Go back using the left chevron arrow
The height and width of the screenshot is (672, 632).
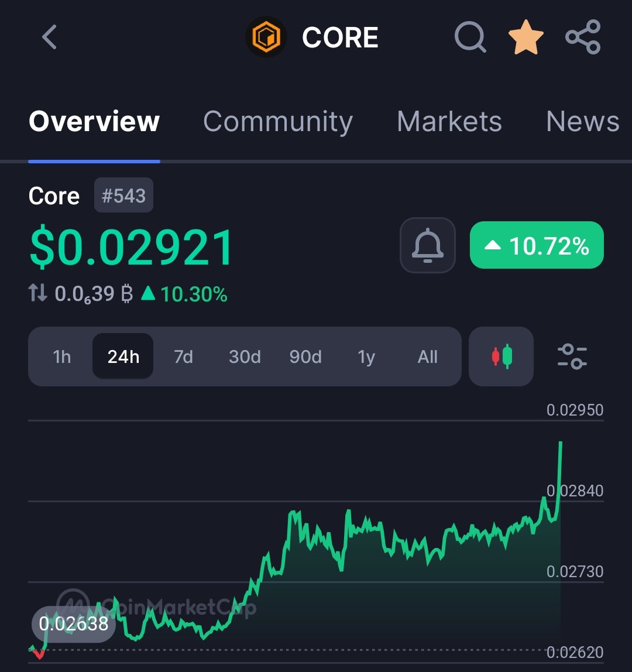[49, 37]
